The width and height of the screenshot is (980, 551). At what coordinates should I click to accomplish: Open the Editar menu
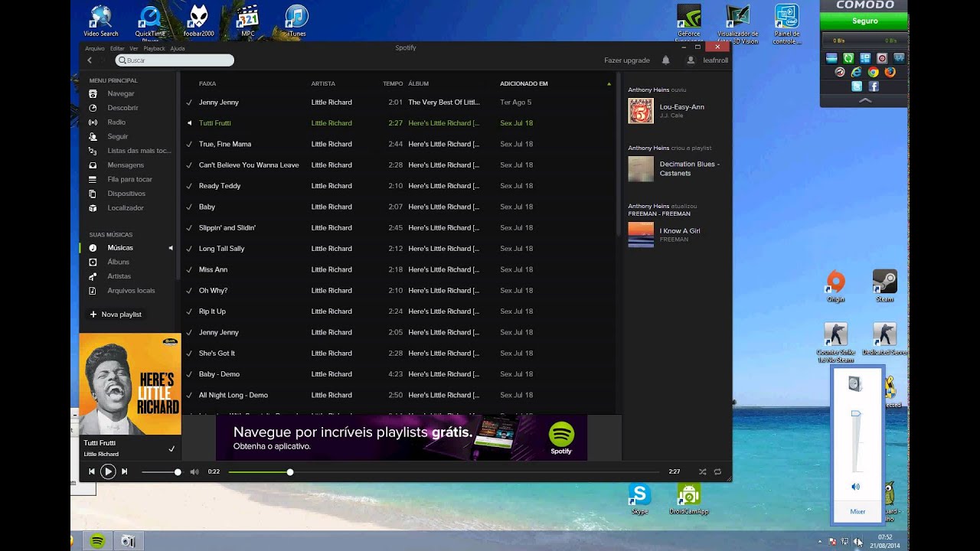click(117, 48)
